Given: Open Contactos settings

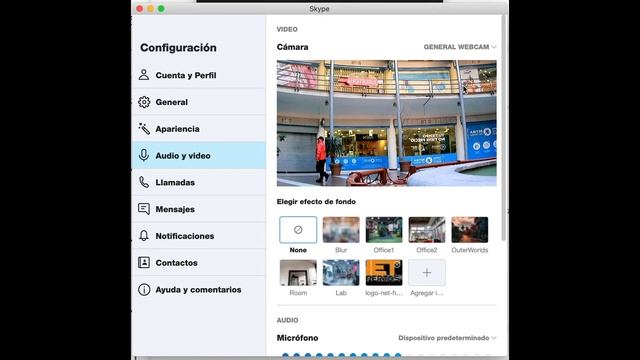Looking at the screenshot, I should coord(199,262).
